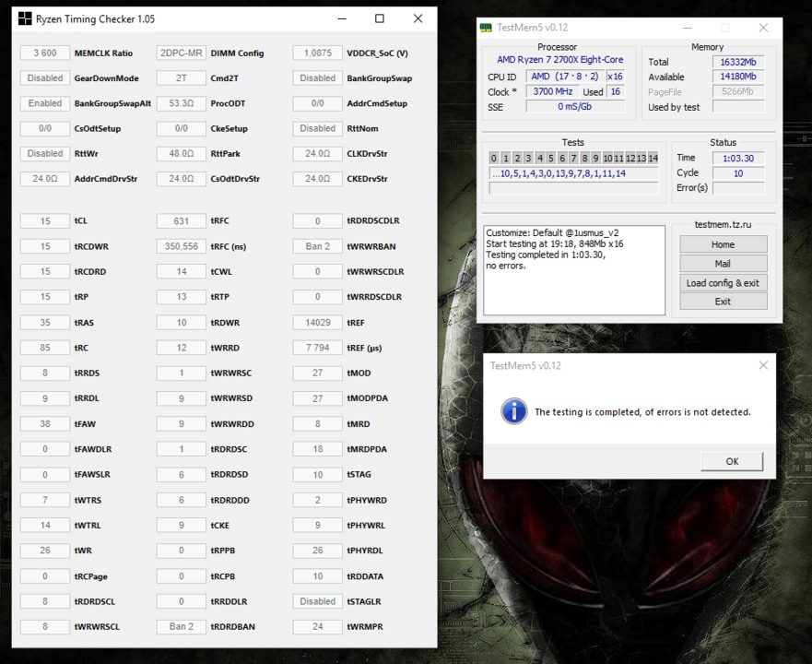Open the Home button in TestMem5
Viewport: 812px width, 664px height.
(x=723, y=244)
